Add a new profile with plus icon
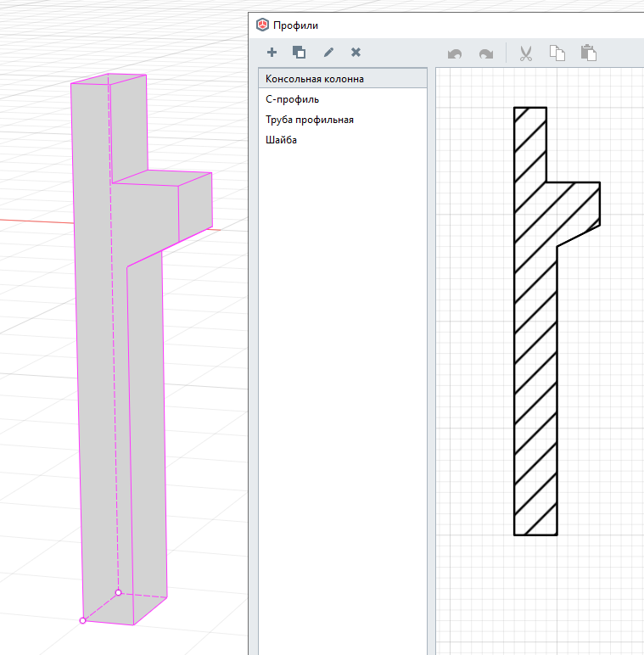 pyautogui.click(x=272, y=53)
